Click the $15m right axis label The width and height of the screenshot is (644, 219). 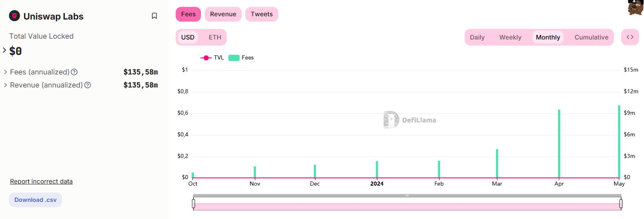(631, 70)
